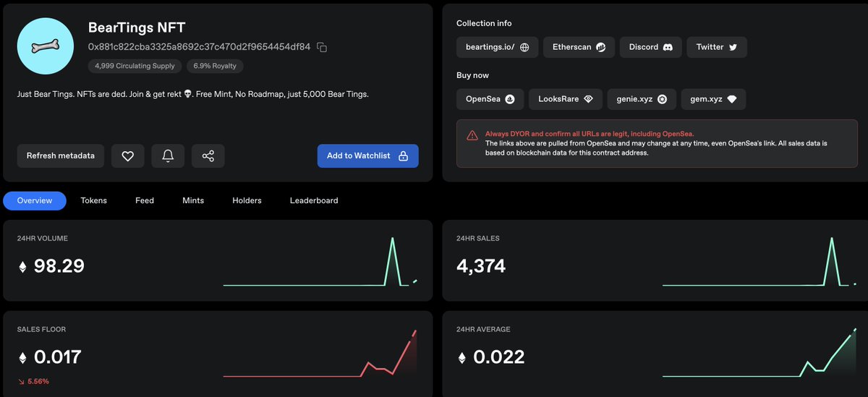Image resolution: width=868 pixels, height=397 pixels.
Task: Switch to the Holders tab
Action: click(x=247, y=200)
